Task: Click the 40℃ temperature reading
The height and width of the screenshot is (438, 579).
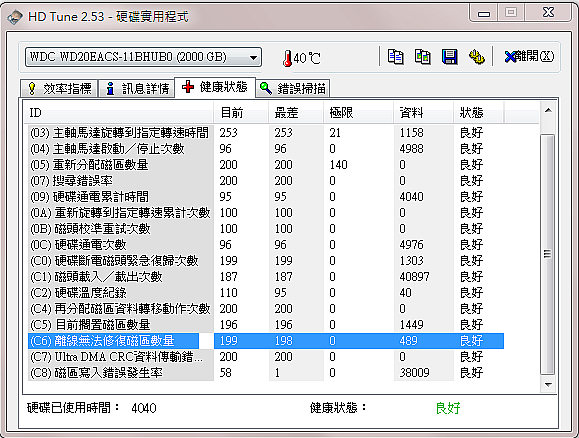Action: 307,58
